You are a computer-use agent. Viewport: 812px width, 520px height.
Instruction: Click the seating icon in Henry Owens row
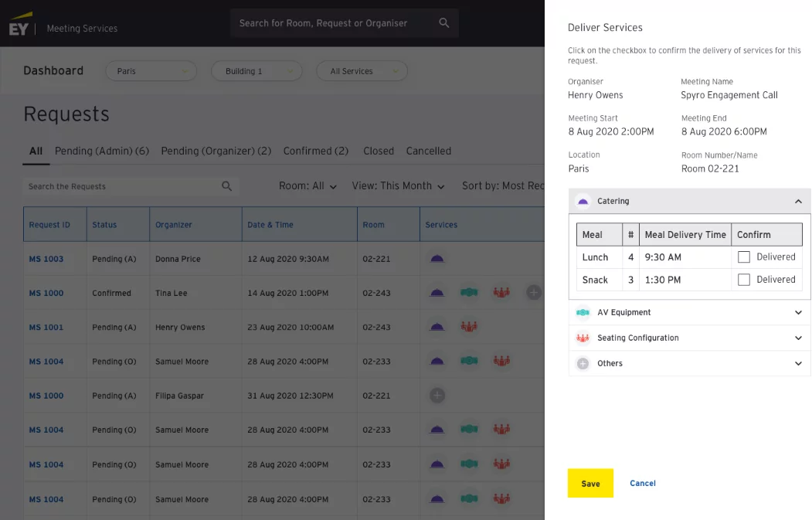[x=468, y=327]
